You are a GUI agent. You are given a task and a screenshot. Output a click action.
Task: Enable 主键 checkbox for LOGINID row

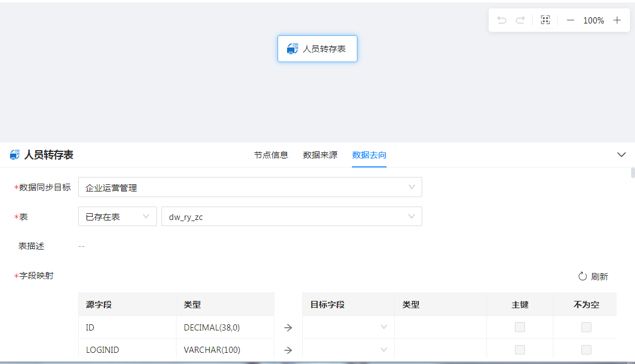coord(520,350)
